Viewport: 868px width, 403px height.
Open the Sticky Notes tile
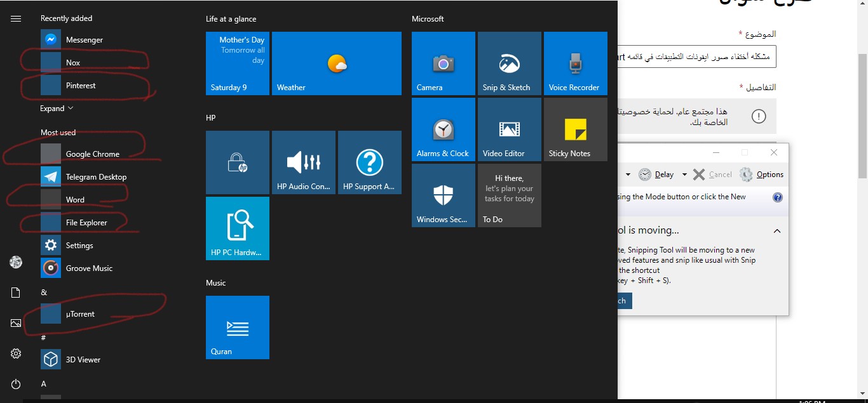576,129
